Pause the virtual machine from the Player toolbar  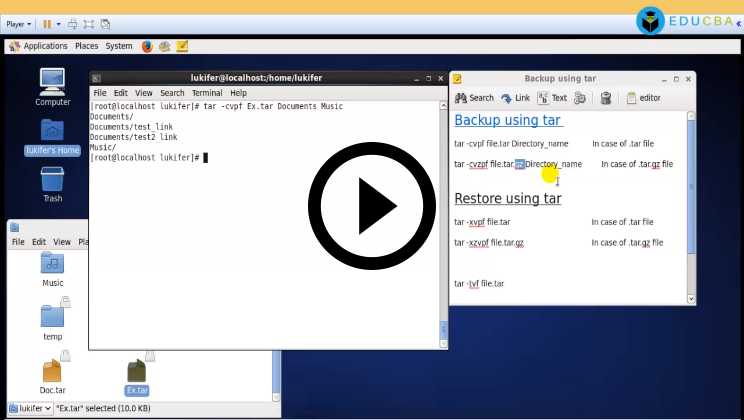tap(46, 23)
